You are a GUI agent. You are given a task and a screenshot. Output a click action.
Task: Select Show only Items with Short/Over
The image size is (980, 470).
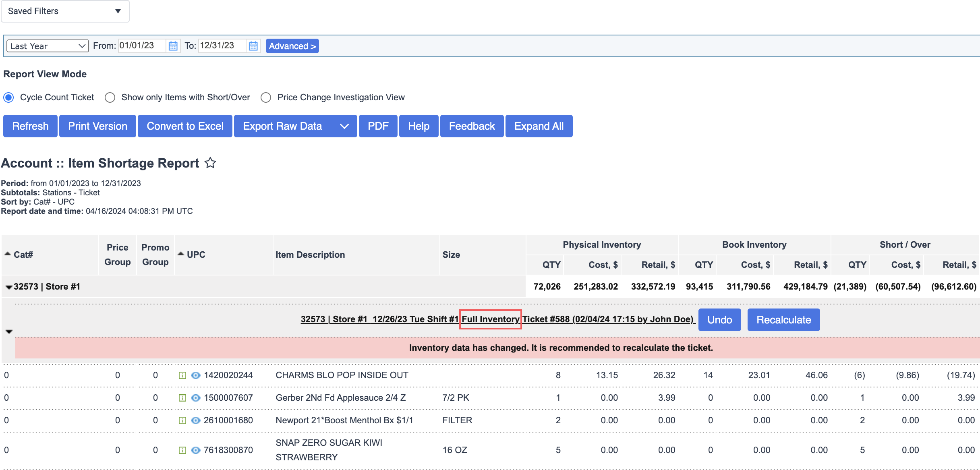tap(110, 97)
